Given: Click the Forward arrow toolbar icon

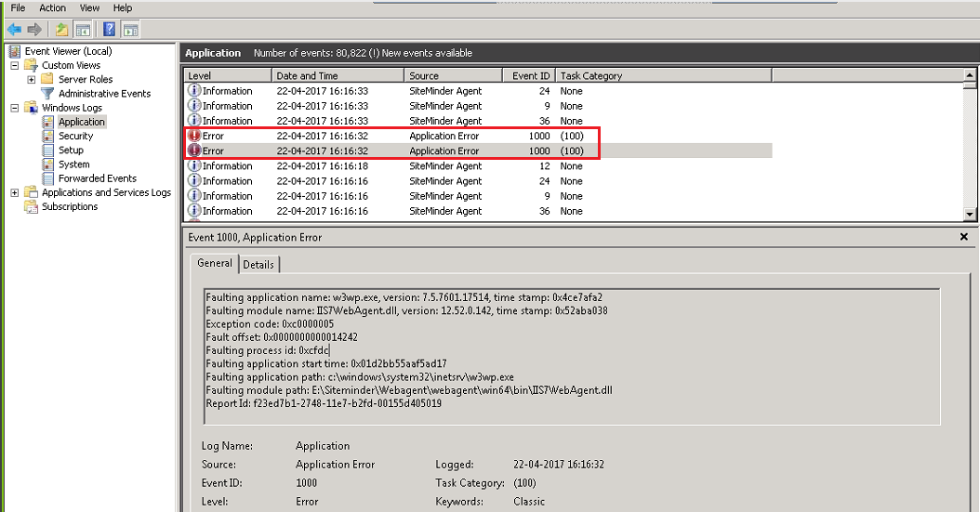Looking at the screenshot, I should coord(35,30).
